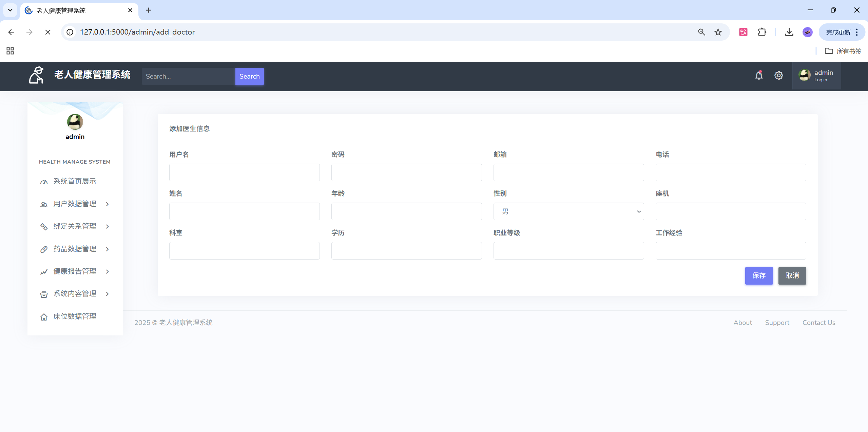
Task: Click the 保存 button
Action: pos(759,276)
